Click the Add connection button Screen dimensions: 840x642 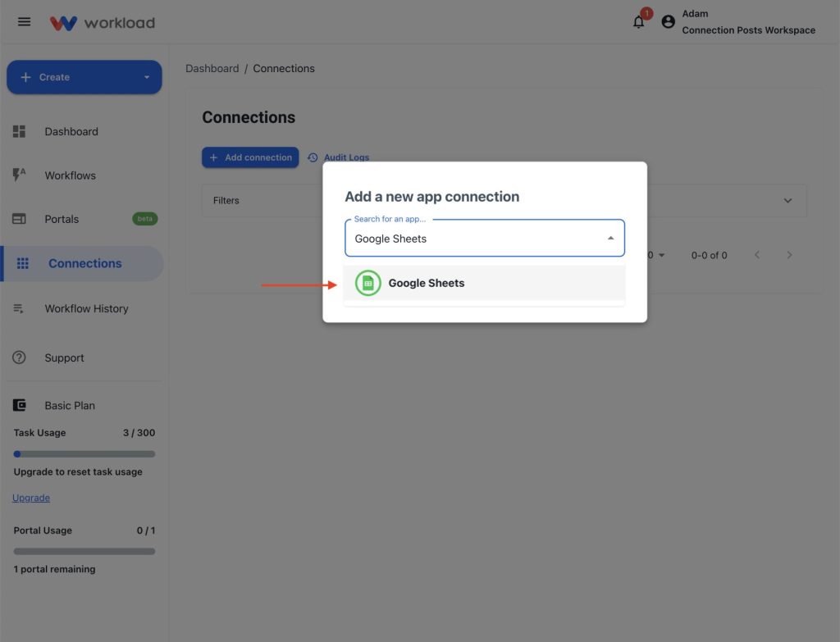pyautogui.click(x=250, y=157)
